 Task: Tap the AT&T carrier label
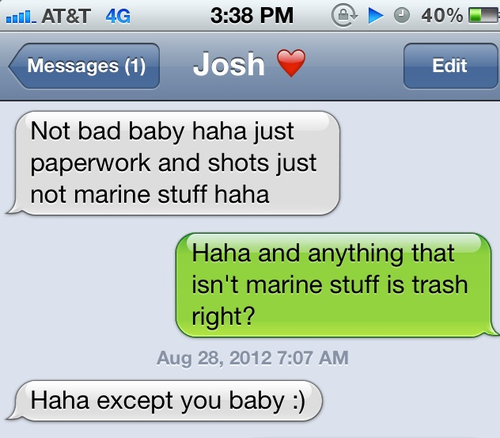click(66, 16)
